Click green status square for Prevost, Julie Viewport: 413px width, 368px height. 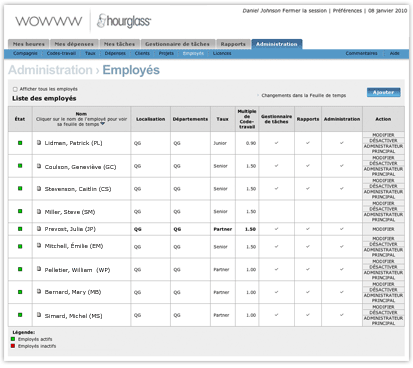click(x=20, y=229)
